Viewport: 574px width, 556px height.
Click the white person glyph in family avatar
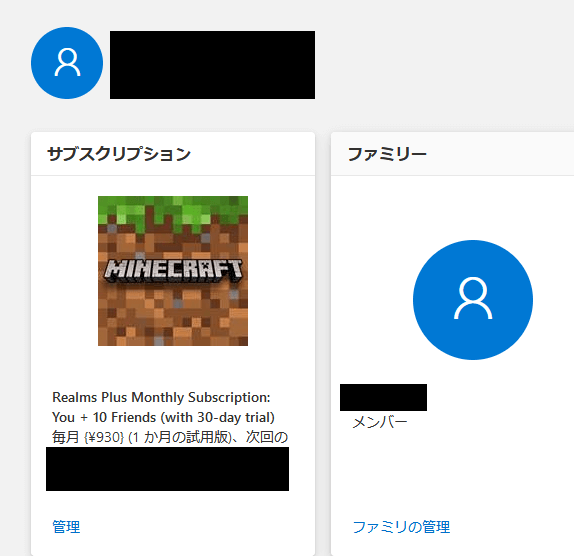click(473, 298)
